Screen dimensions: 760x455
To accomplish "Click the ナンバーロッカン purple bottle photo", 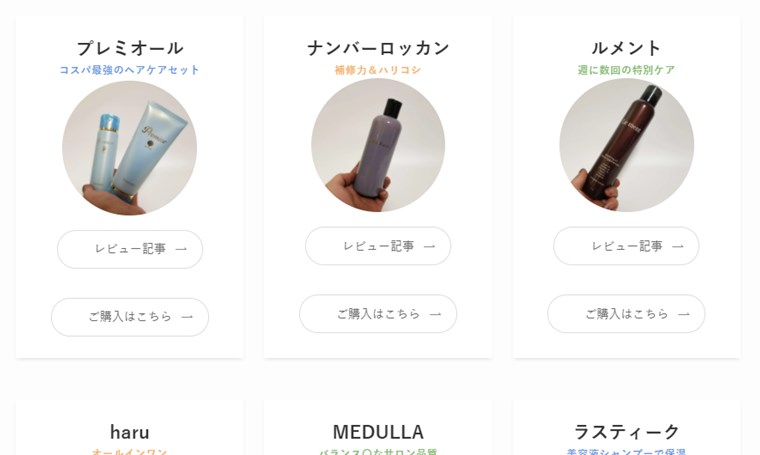I will coord(378,145).
